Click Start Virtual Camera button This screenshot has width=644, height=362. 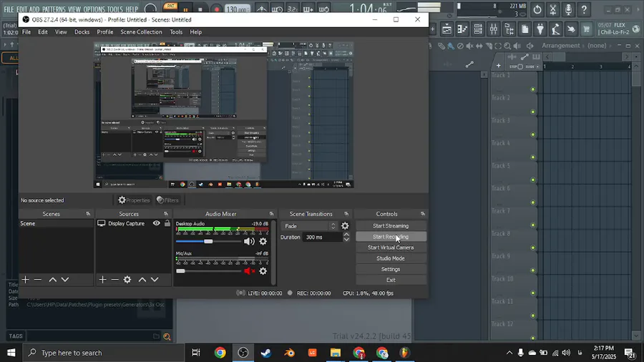pyautogui.click(x=391, y=248)
